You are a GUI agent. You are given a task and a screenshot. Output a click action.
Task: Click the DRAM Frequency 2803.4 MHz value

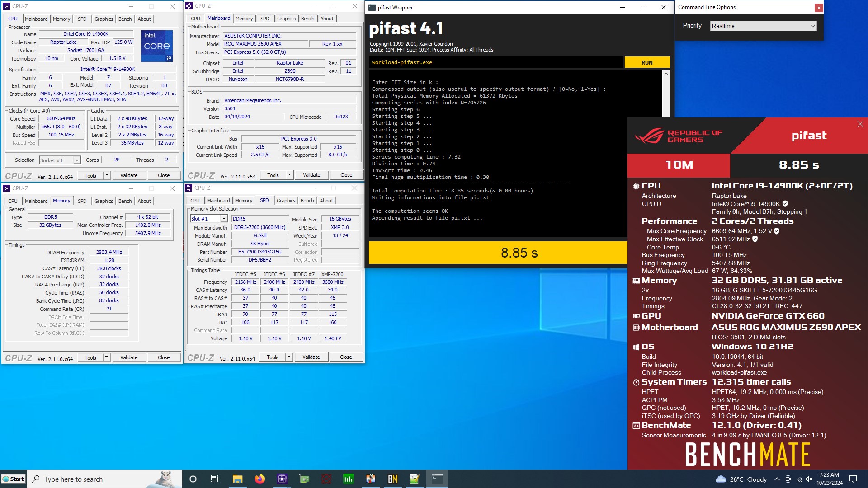(x=109, y=252)
